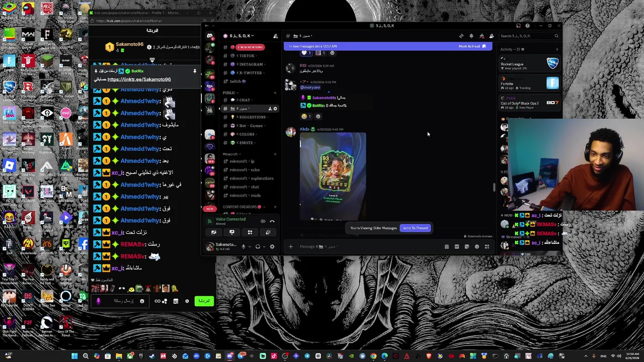Open Discord inbox icon in title bar
This screenshot has width=644, height=362.
click(518, 26)
